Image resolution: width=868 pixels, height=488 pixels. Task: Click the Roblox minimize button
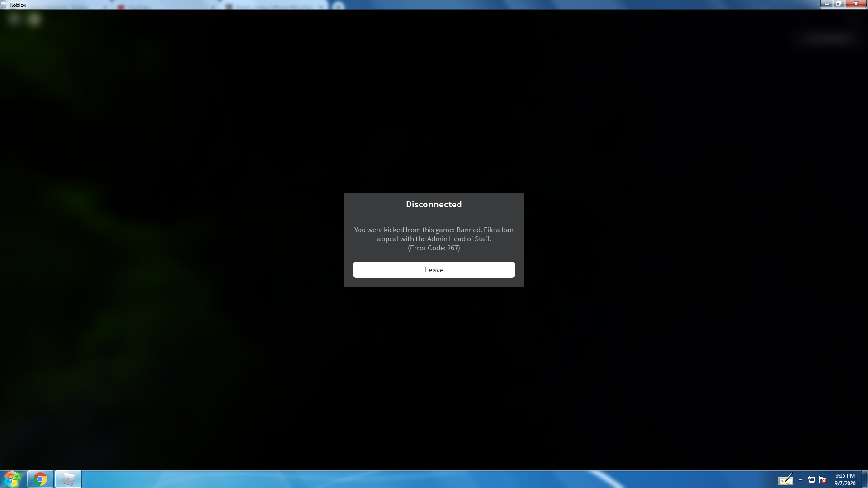click(826, 5)
